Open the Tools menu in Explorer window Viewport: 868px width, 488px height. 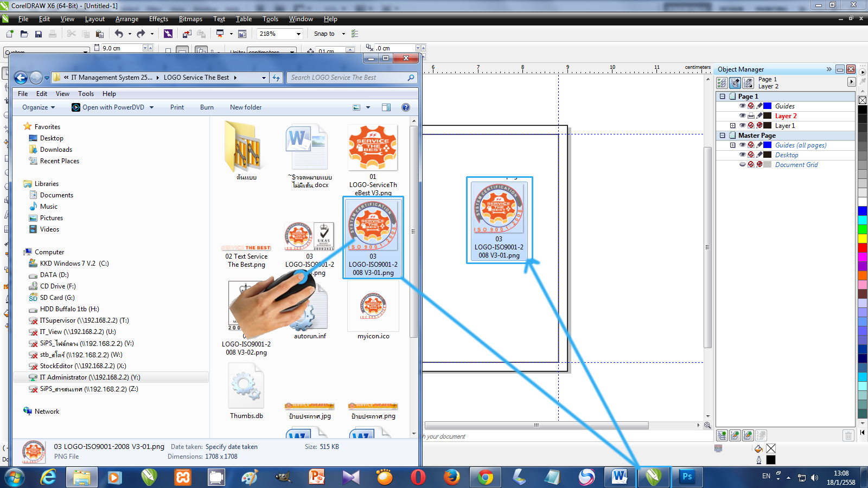click(x=86, y=94)
